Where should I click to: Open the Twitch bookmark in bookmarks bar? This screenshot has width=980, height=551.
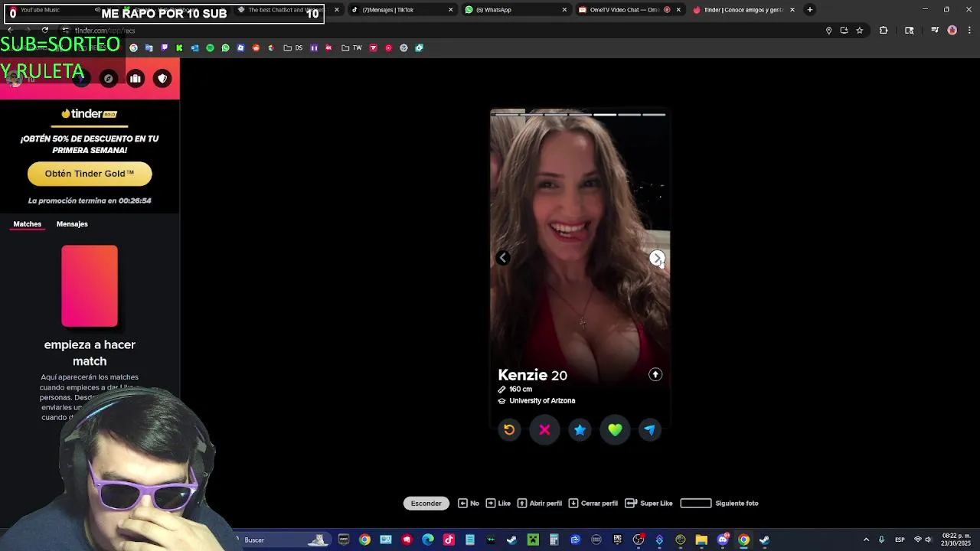(x=165, y=48)
